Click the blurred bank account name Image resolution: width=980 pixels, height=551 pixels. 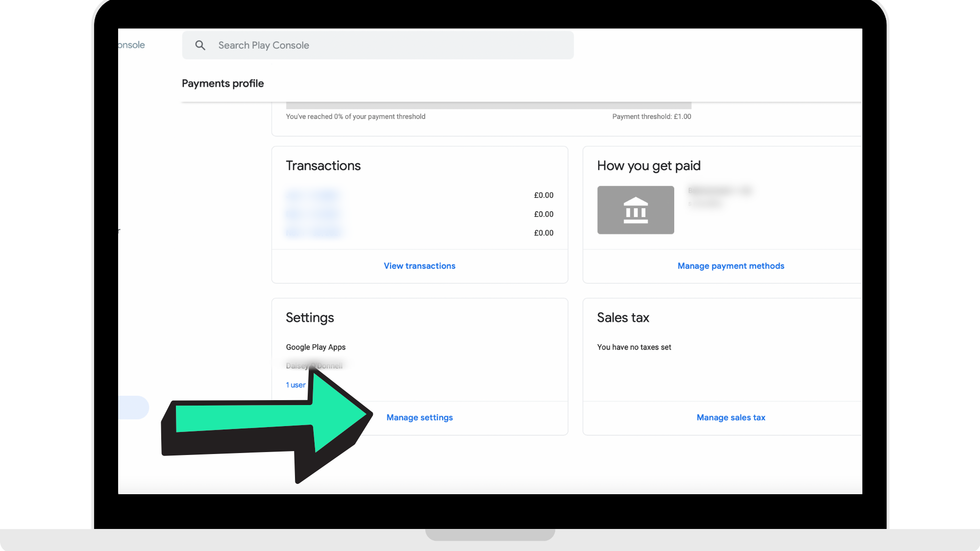719,191
